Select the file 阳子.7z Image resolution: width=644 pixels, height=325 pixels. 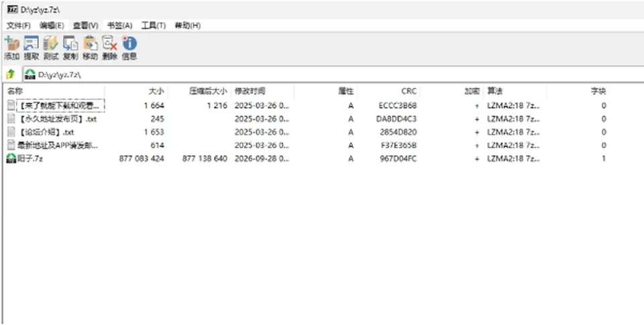click(x=30, y=158)
